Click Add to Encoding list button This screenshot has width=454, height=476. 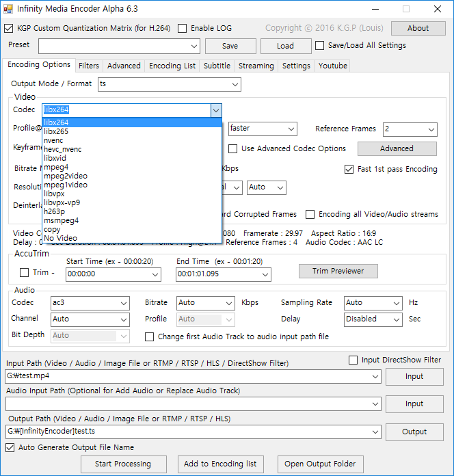220,464
